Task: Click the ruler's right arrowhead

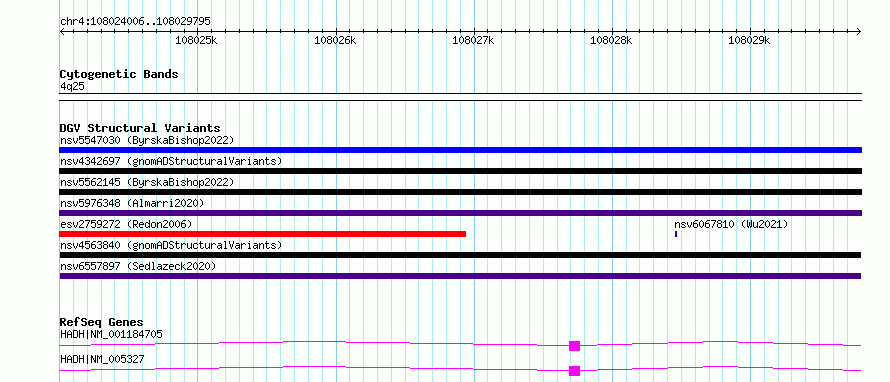Action: (859, 32)
